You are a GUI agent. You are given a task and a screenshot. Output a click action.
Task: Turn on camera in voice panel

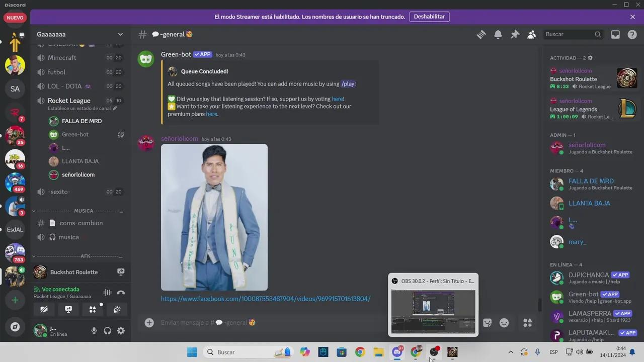click(44, 310)
